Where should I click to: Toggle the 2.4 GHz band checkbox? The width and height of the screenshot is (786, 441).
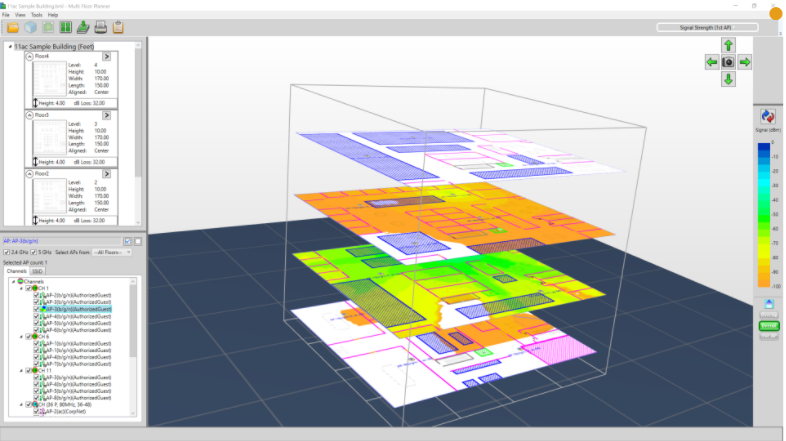point(7,252)
